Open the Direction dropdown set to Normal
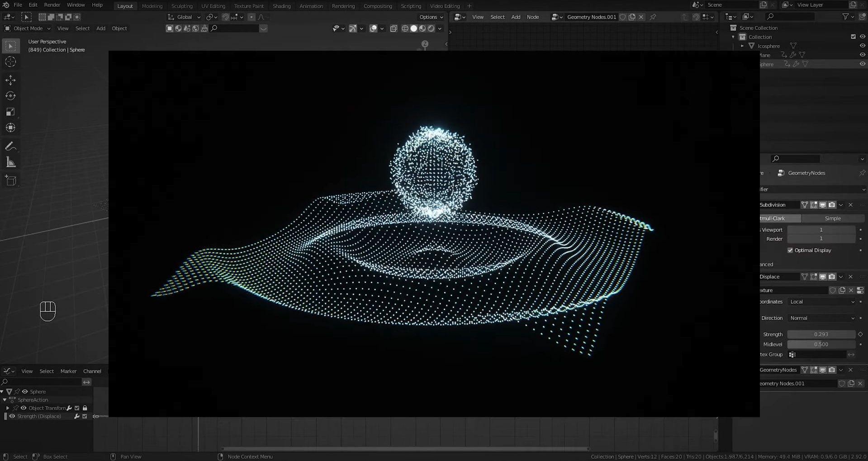The height and width of the screenshot is (461, 868). (x=821, y=318)
